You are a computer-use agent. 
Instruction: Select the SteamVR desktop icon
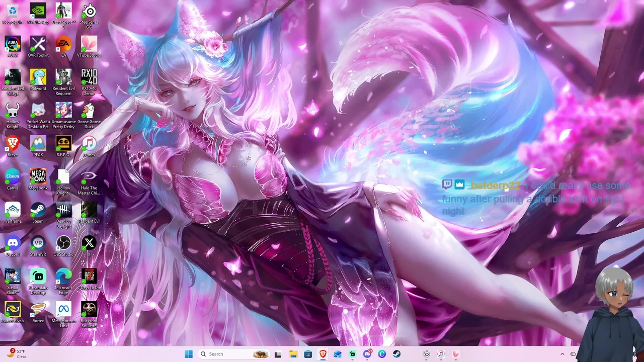[x=38, y=246]
